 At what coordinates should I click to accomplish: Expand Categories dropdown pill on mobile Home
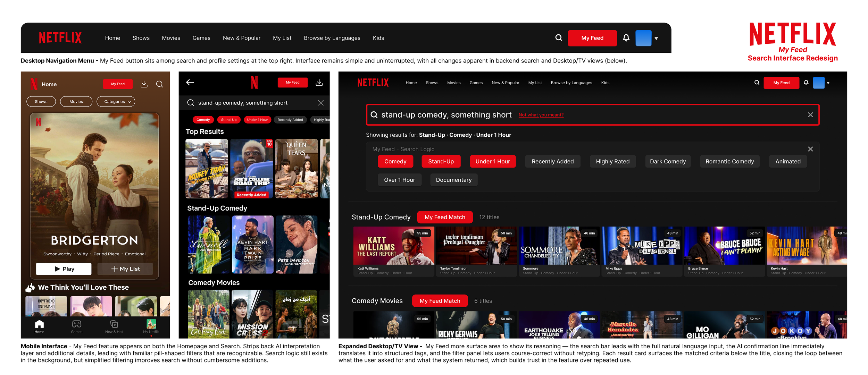click(x=116, y=102)
